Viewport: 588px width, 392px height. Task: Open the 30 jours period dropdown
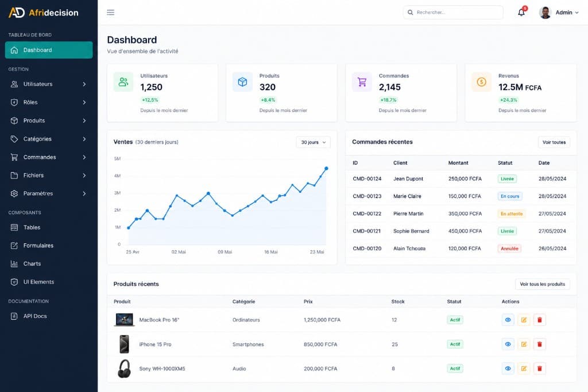click(x=313, y=142)
